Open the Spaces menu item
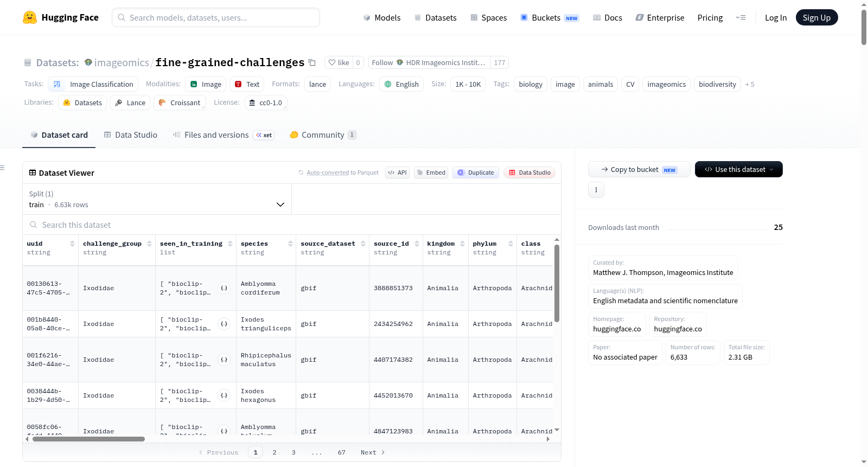 click(x=488, y=17)
